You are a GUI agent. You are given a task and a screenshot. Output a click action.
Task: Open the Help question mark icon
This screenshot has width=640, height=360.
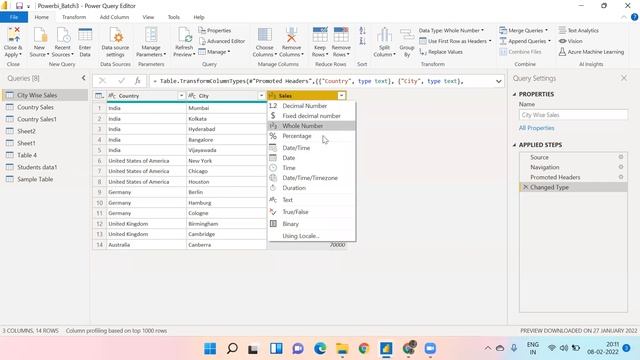click(x=634, y=17)
